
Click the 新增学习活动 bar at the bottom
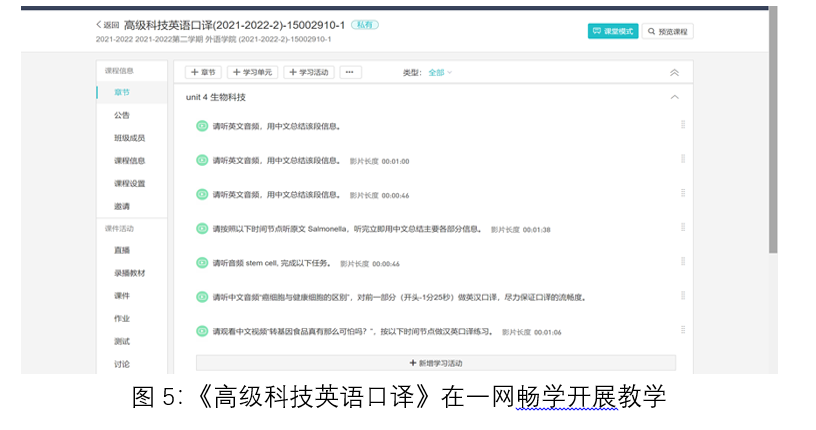click(x=435, y=362)
